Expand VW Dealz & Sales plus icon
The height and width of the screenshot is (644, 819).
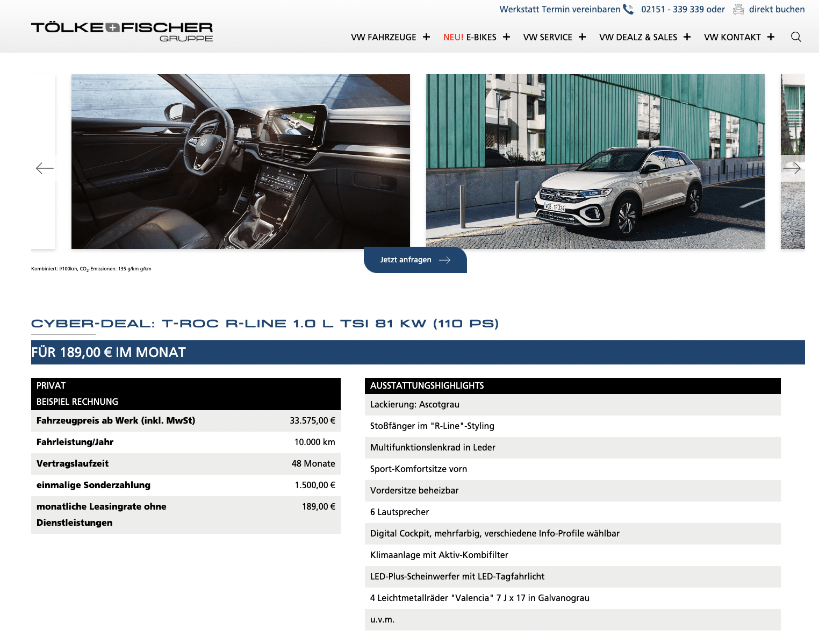click(687, 37)
